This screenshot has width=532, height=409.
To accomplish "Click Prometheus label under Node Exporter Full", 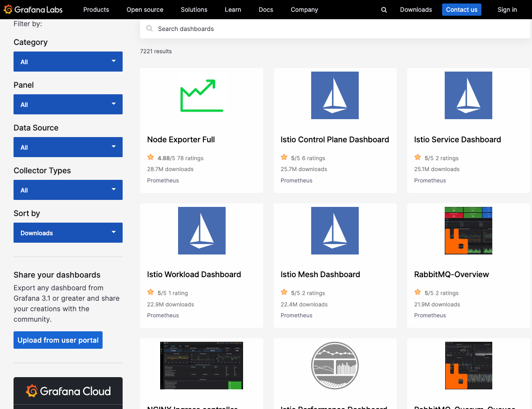I will [163, 180].
